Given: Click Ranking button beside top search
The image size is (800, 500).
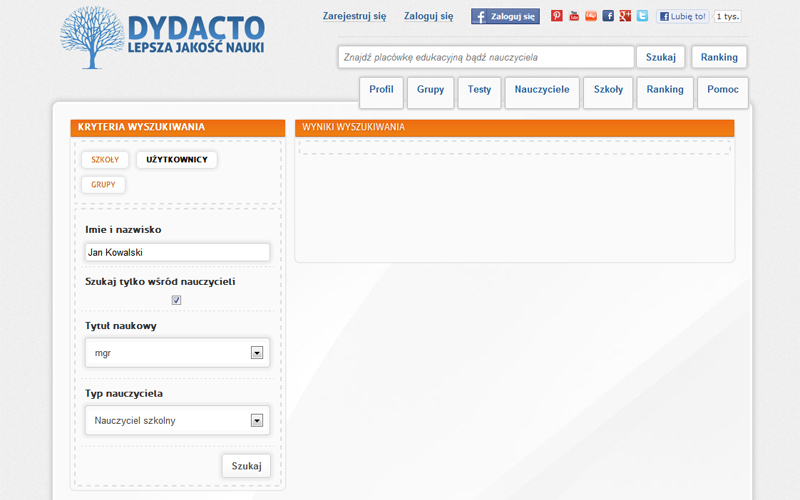Looking at the screenshot, I should [x=719, y=57].
